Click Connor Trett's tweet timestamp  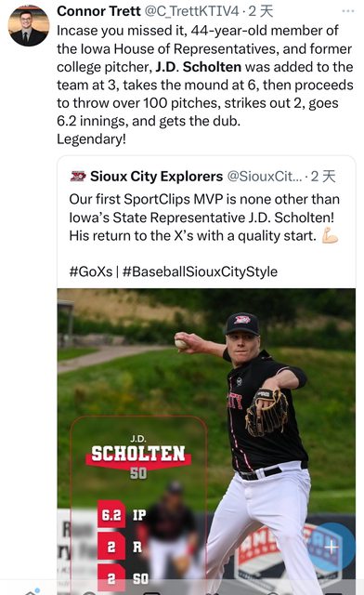(x=261, y=11)
